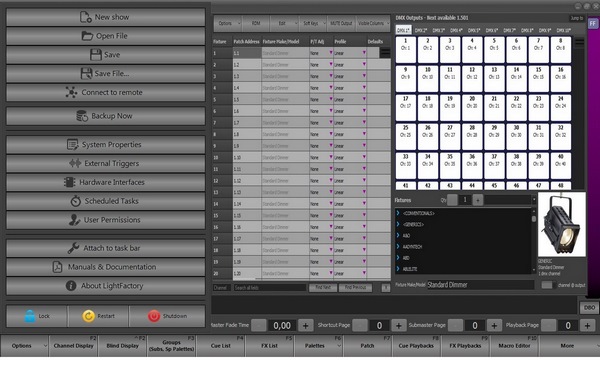Switch to the DMX 2 universe tab
The image size is (600, 377).
421,30
